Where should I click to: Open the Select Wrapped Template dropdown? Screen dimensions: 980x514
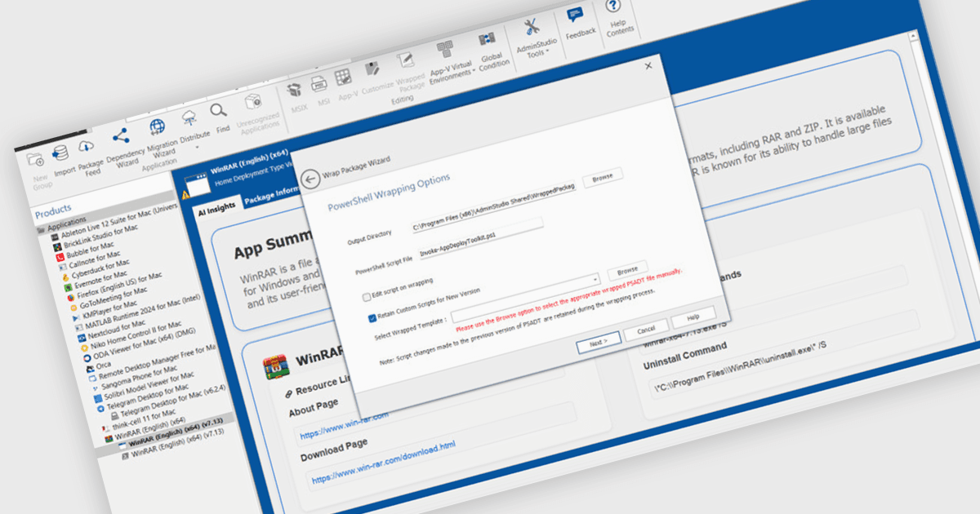[596, 279]
